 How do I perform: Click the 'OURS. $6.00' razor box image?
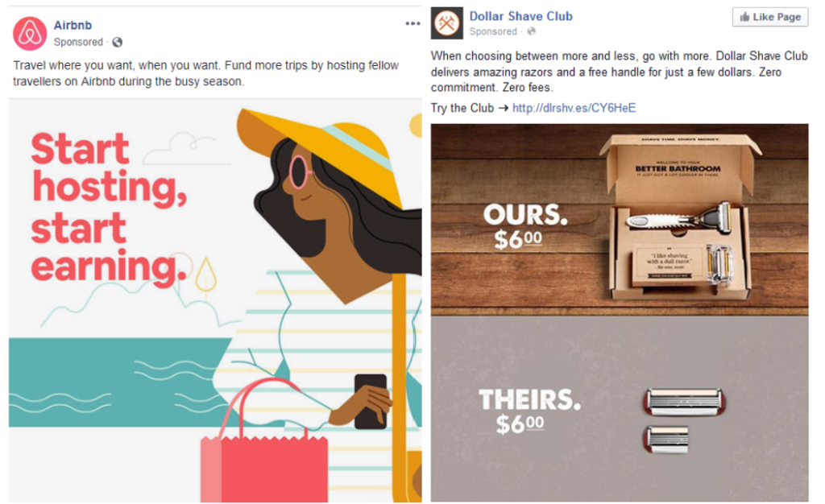pyautogui.click(x=620, y=220)
